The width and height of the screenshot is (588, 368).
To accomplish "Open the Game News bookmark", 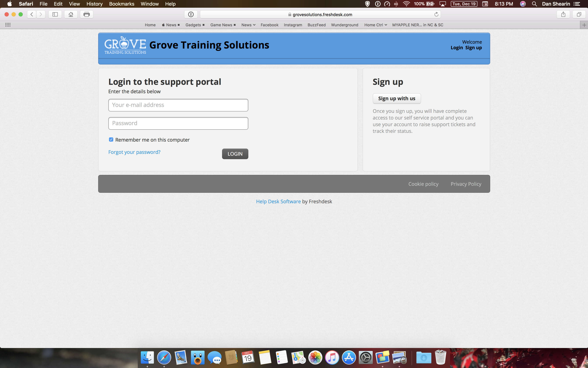I will click(x=223, y=25).
